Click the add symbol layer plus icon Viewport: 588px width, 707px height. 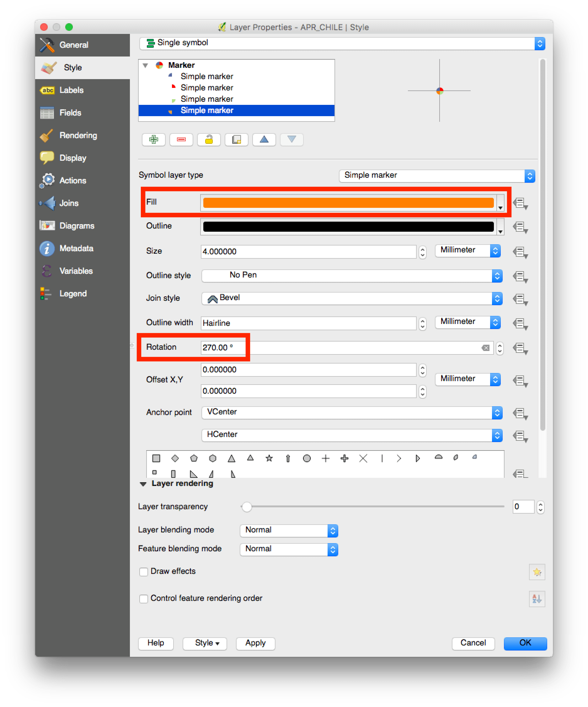coord(154,139)
